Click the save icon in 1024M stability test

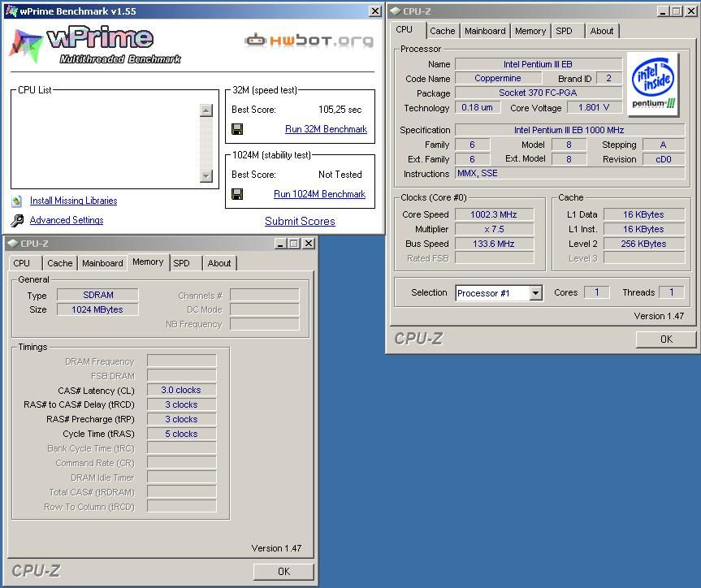tap(237, 194)
